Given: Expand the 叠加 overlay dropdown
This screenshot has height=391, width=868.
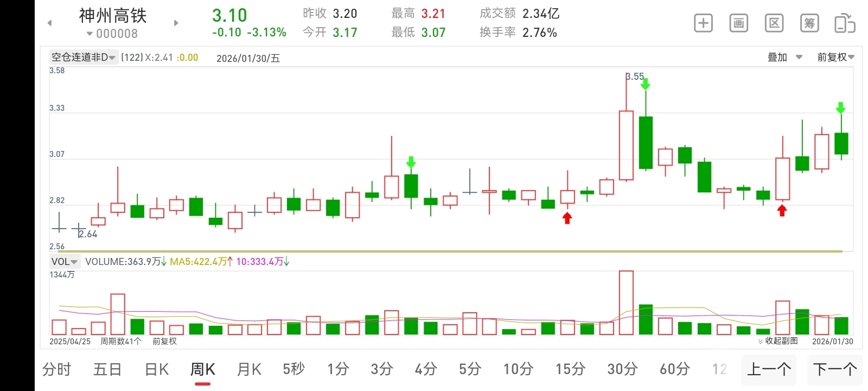Looking at the screenshot, I should [784, 57].
